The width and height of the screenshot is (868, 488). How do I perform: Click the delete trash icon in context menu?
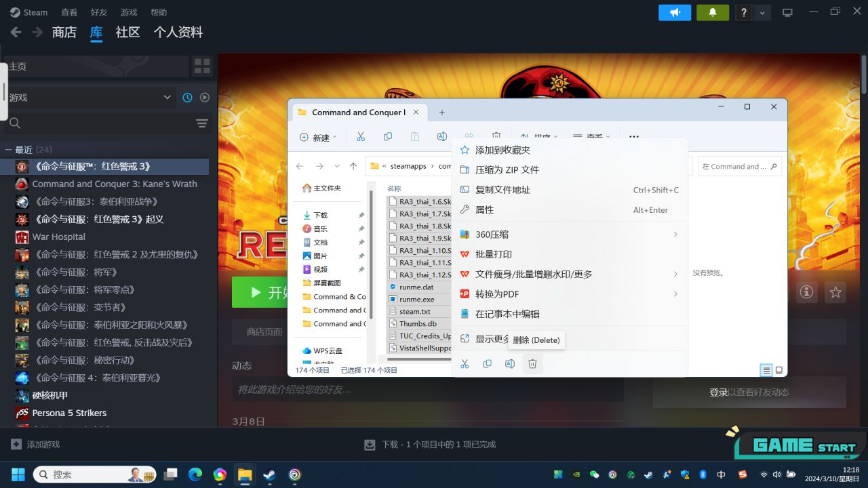point(532,364)
